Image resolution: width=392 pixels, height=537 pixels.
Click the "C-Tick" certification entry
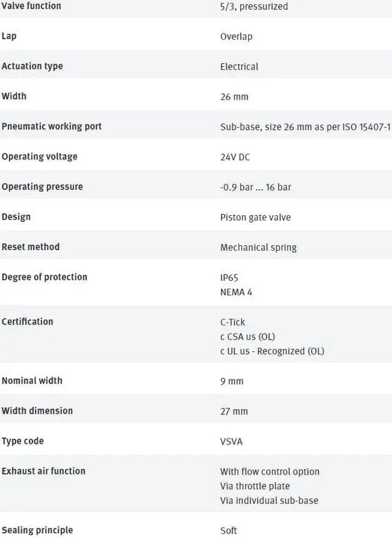[233, 322]
